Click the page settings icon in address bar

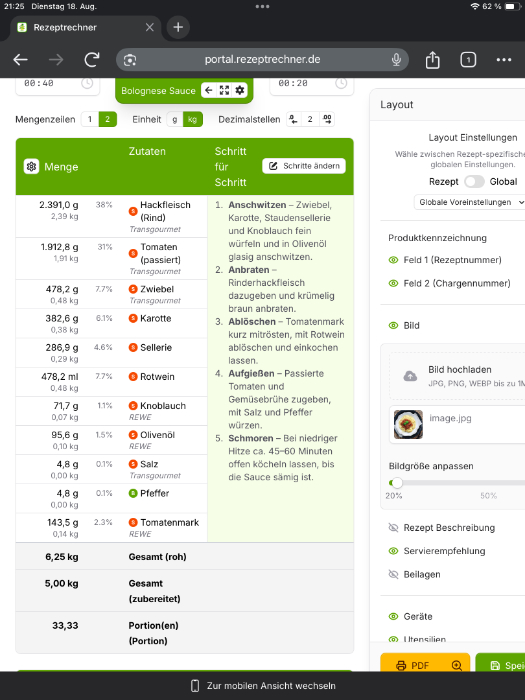130,60
